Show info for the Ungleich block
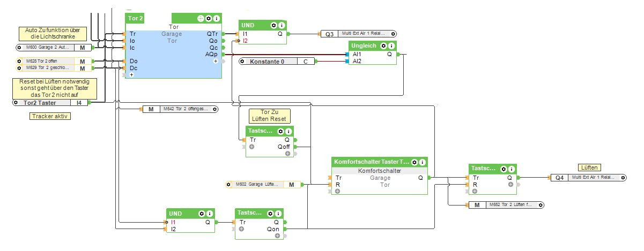 391,46
